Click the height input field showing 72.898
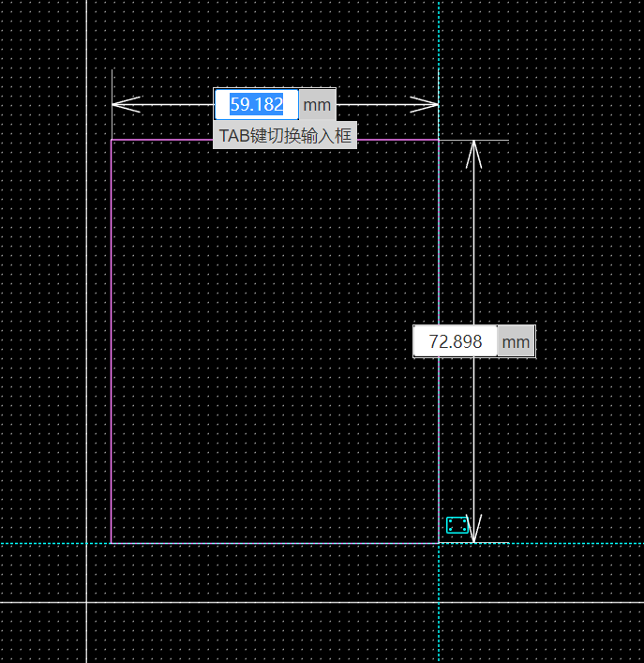 pyautogui.click(x=455, y=342)
